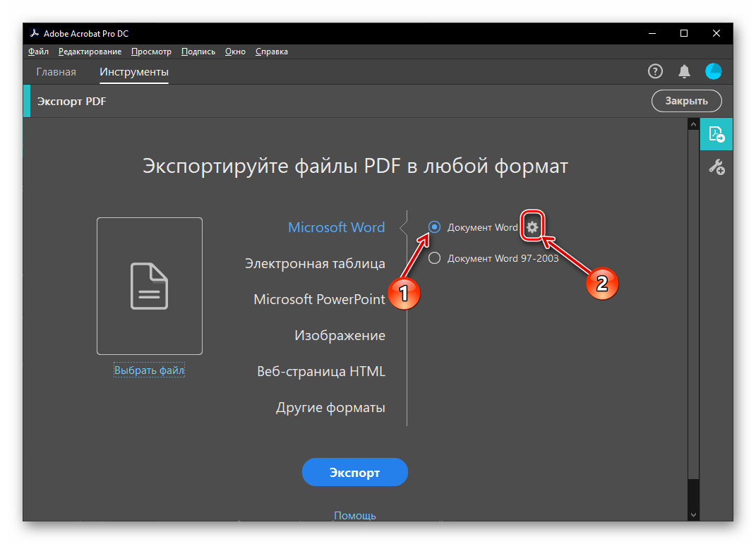
Task: Click the Закрыть button
Action: click(687, 101)
